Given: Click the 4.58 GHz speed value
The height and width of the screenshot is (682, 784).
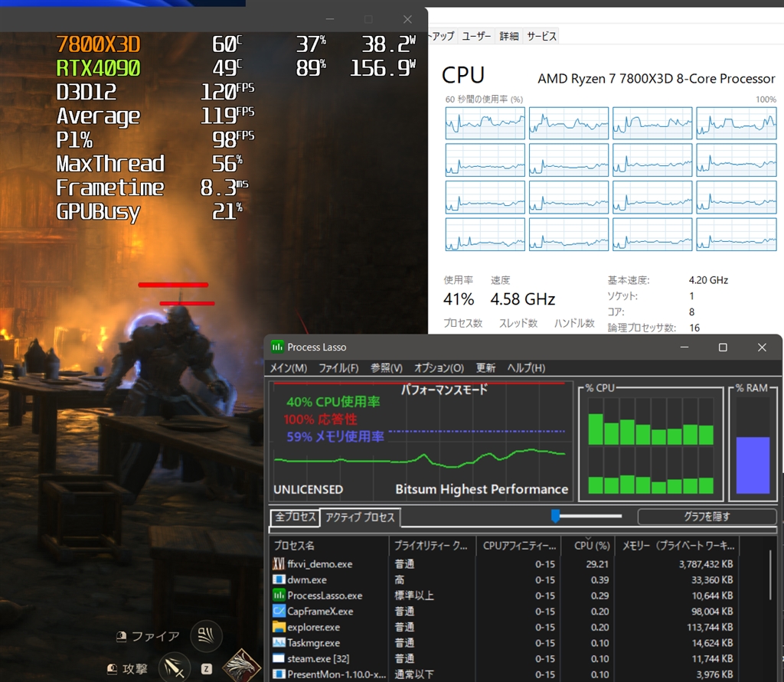Looking at the screenshot, I should pos(522,299).
